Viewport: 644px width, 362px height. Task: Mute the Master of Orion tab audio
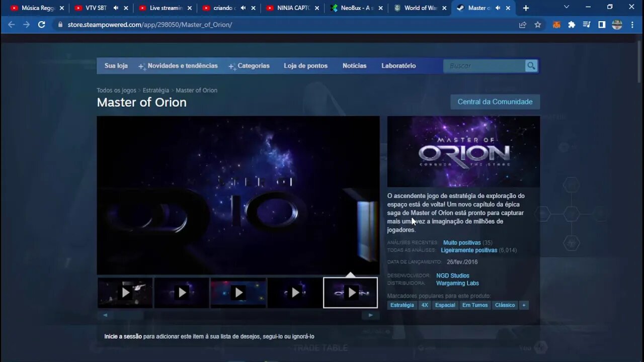click(x=498, y=8)
